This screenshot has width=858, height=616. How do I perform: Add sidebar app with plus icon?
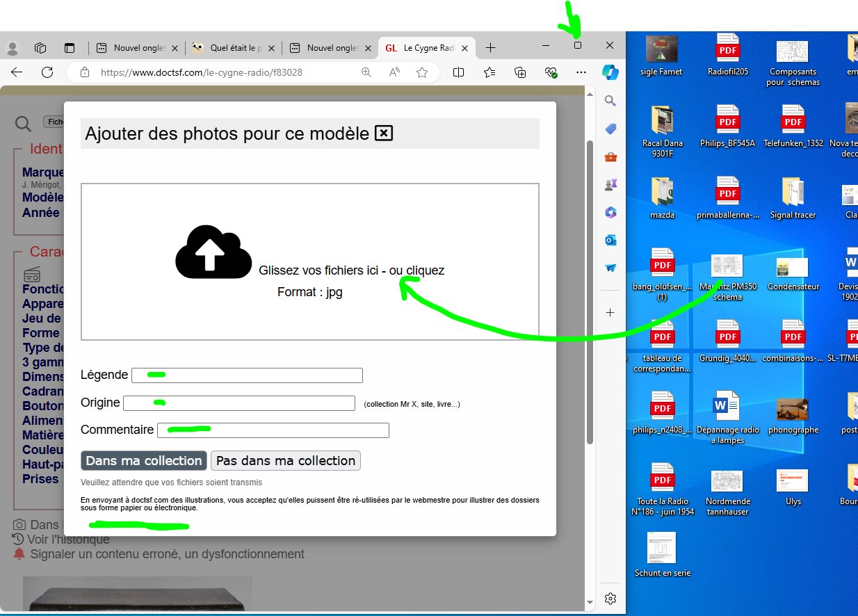[x=610, y=313]
